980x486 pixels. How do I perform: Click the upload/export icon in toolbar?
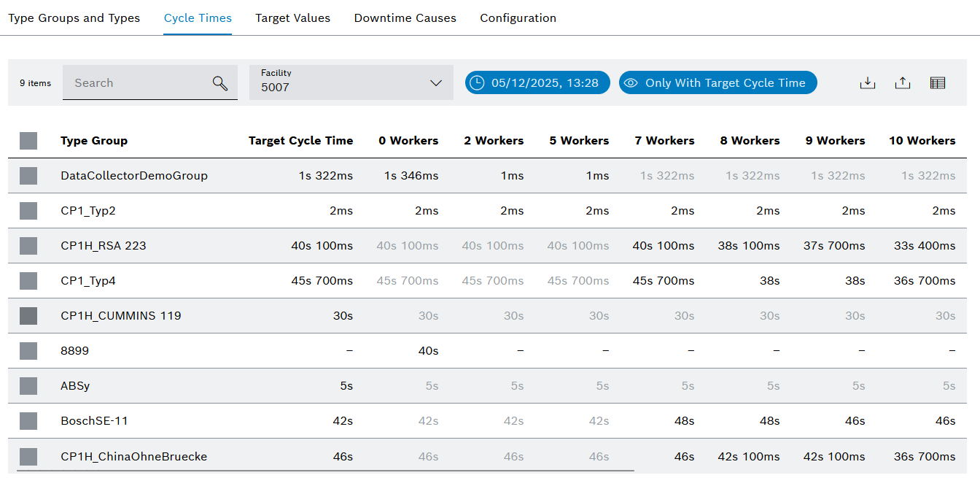point(902,83)
